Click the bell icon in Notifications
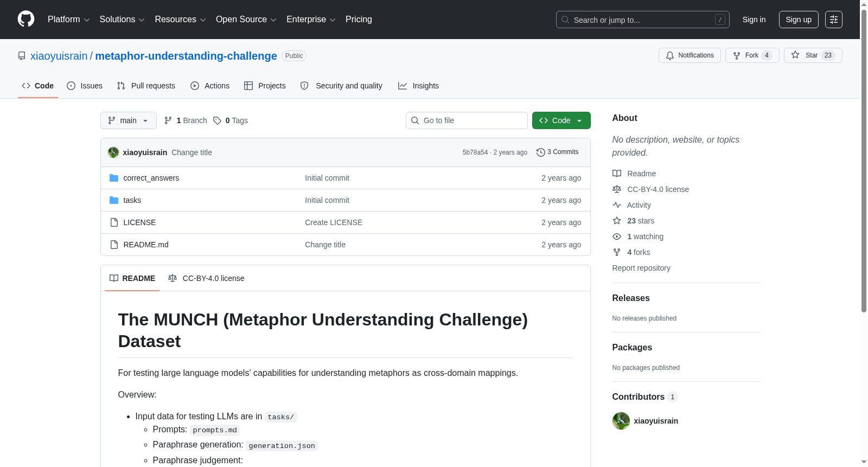Image resolution: width=868 pixels, height=467 pixels. 670,55
